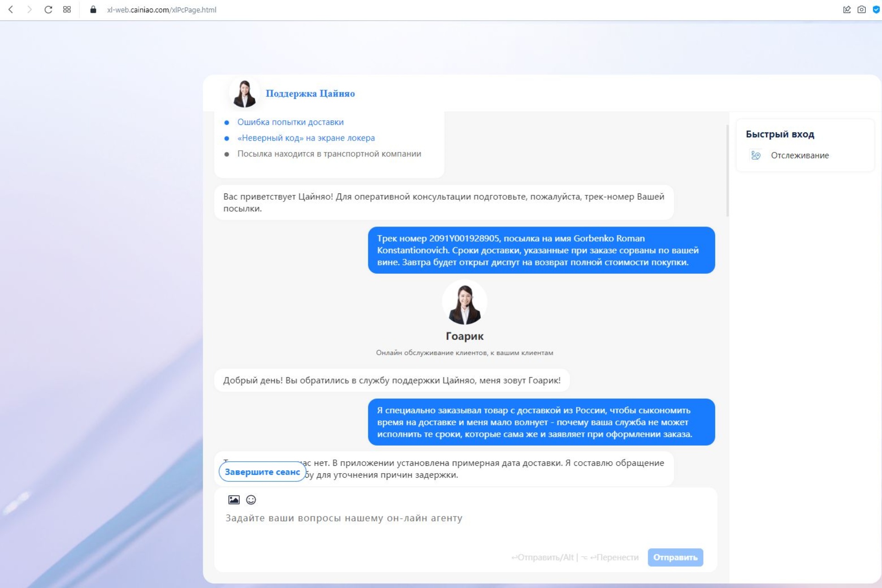This screenshot has height=588, width=882.
Task: Click the 'Быстрый вход' panel heading
Action: [x=780, y=134]
